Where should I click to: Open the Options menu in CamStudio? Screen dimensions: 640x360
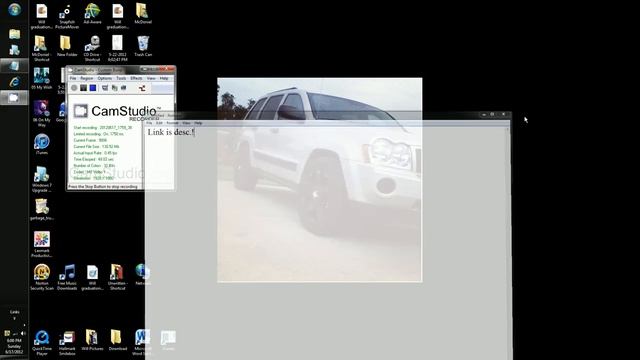point(104,78)
